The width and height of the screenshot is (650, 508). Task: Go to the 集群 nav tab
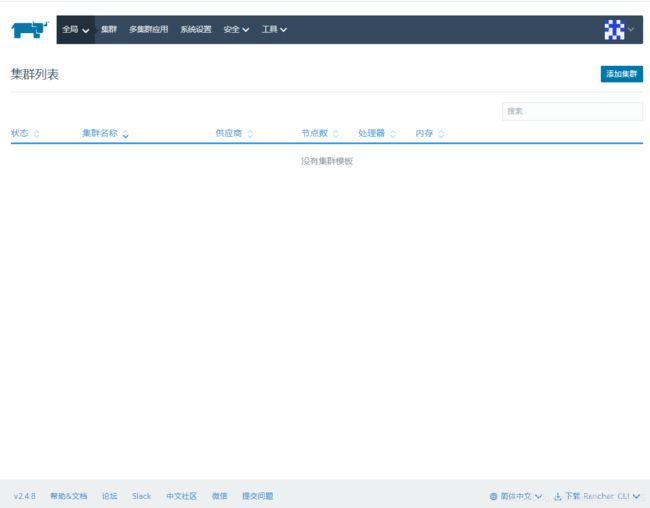109,29
